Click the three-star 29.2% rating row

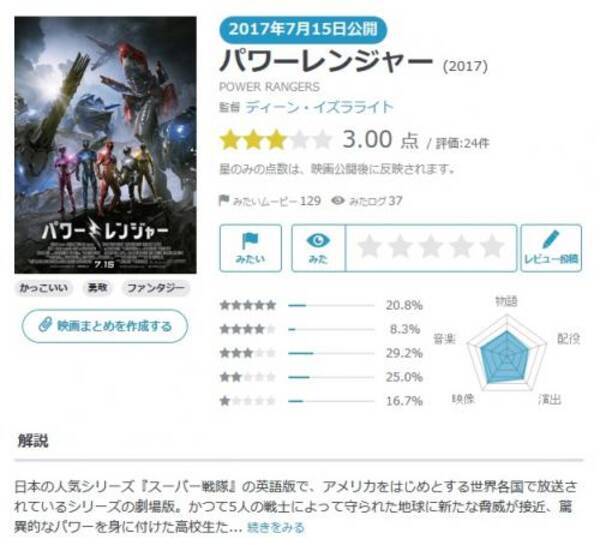coord(321,353)
